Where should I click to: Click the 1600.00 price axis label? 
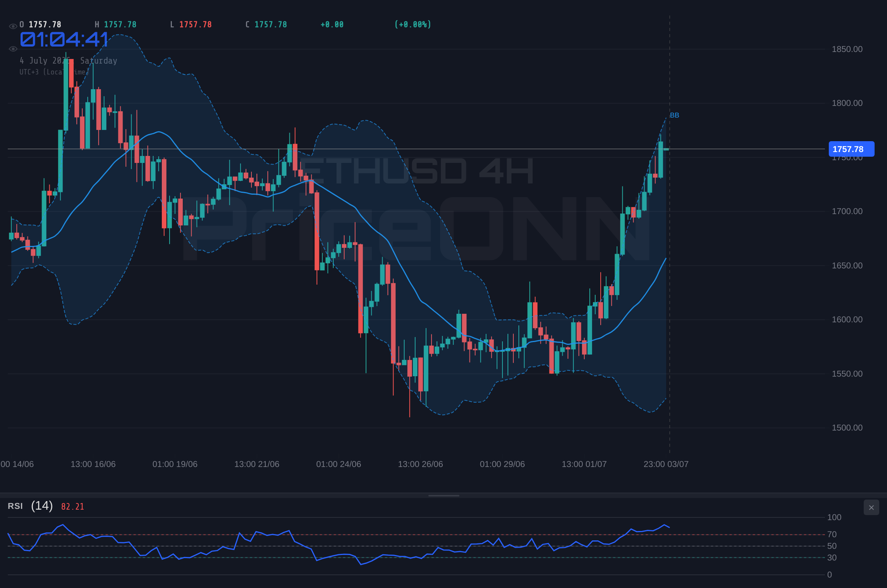point(847,320)
